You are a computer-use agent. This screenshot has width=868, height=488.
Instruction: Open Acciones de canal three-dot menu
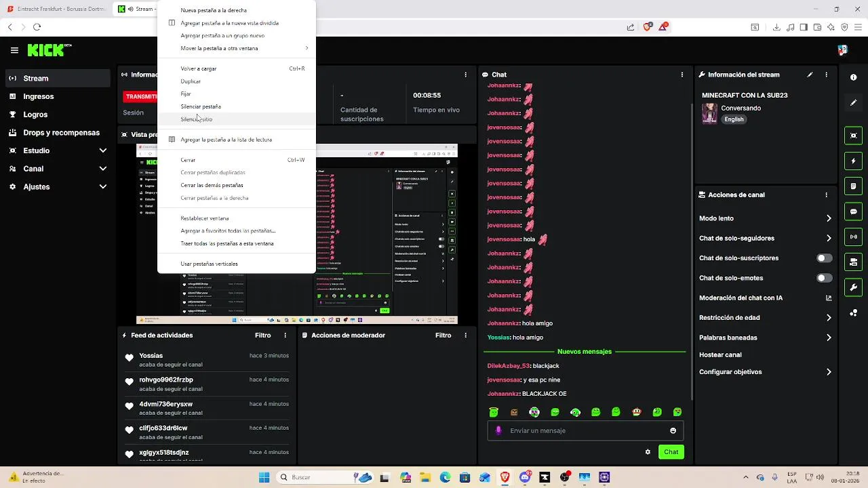[826, 195]
